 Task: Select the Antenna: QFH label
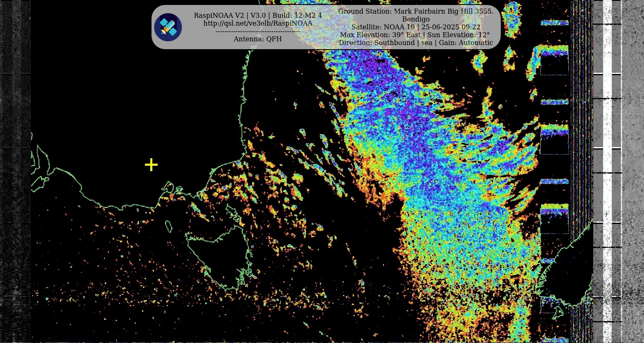258,39
